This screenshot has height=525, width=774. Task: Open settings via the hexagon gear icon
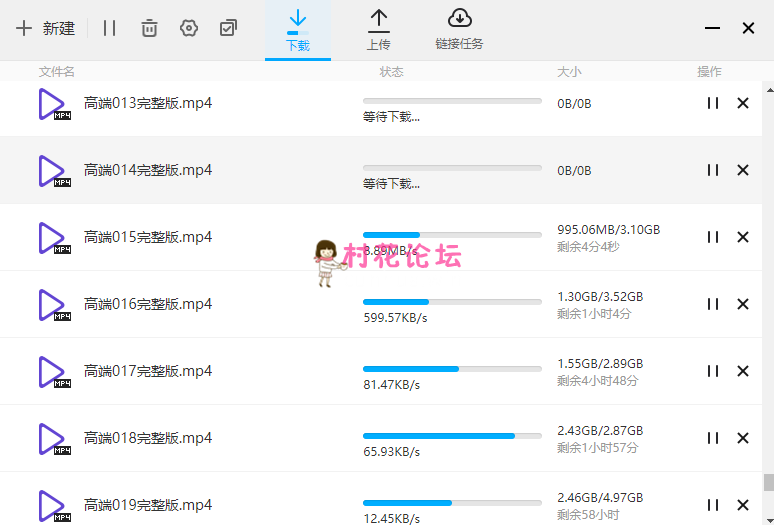tap(189, 28)
